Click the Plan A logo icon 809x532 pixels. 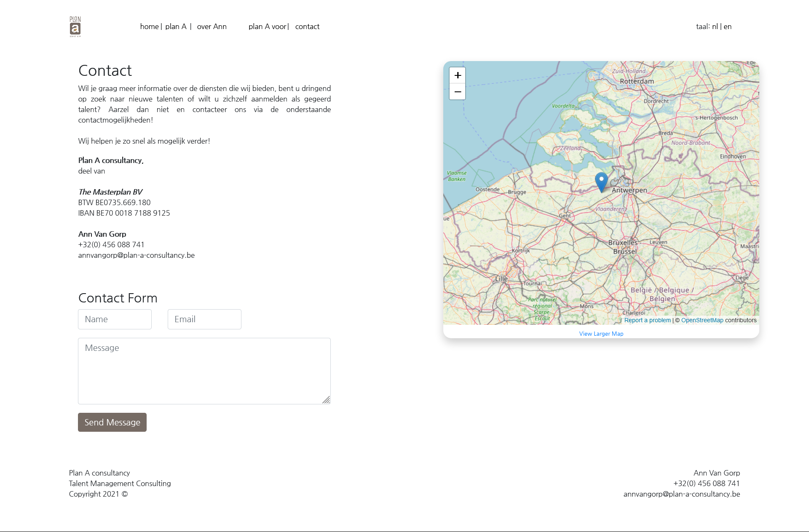(75, 27)
